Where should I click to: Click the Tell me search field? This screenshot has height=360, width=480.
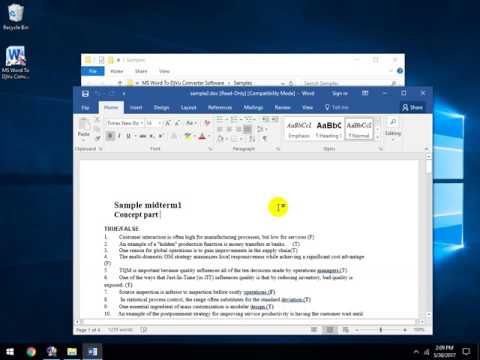[337, 107]
